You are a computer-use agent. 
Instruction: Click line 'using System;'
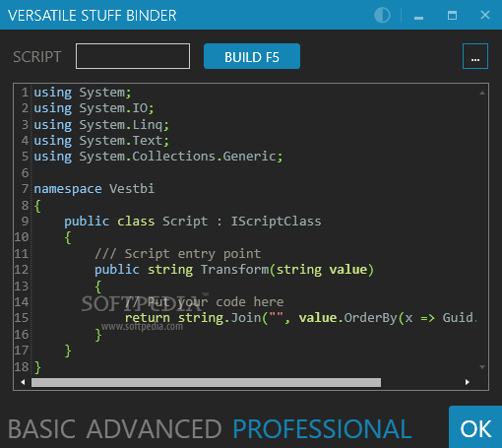(83, 93)
